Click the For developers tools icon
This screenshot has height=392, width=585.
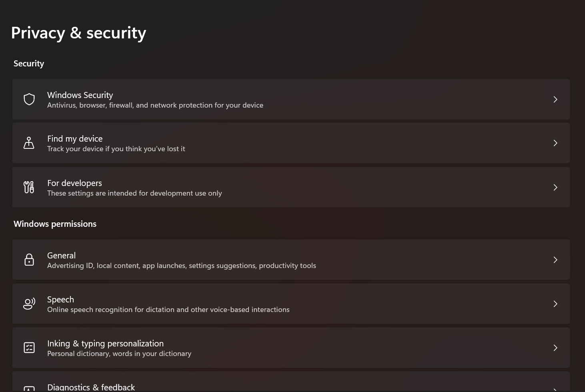(x=29, y=187)
